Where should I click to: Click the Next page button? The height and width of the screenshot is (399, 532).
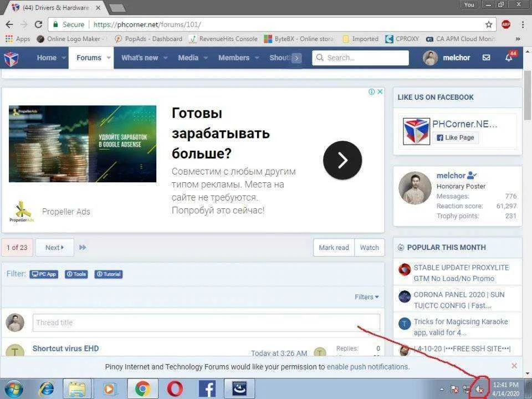pos(55,248)
